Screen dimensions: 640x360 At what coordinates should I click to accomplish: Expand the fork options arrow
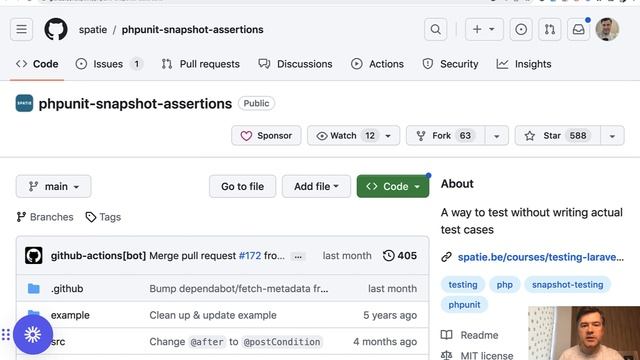(497, 136)
